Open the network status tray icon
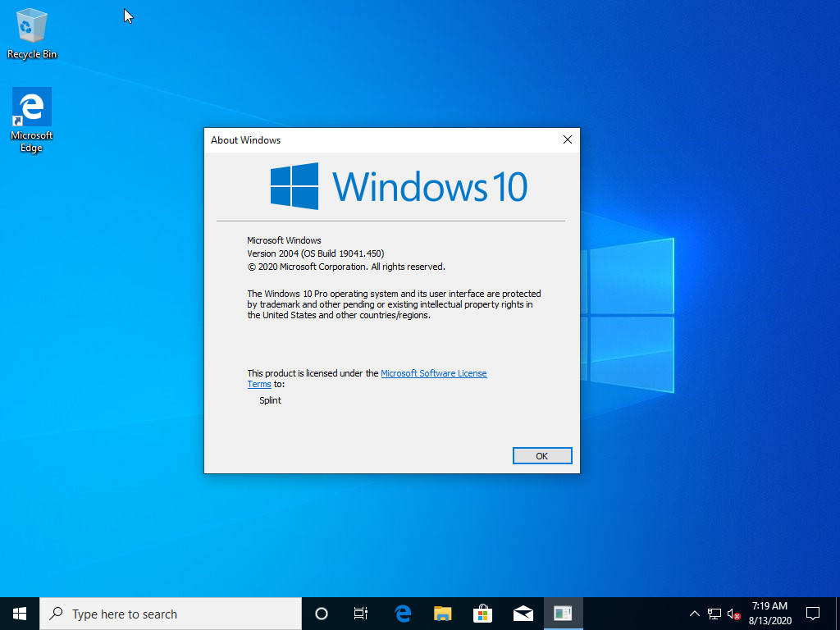This screenshot has width=840, height=630. click(x=714, y=614)
